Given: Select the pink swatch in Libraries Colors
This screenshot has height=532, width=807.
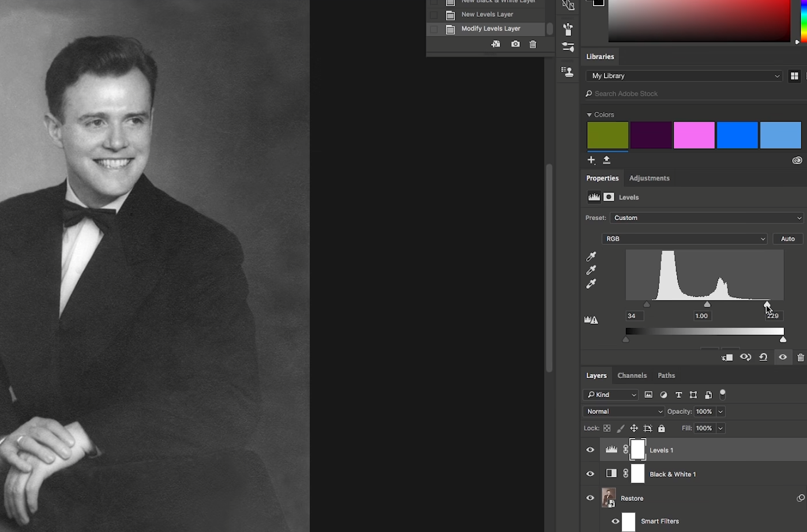Looking at the screenshot, I should (694, 135).
